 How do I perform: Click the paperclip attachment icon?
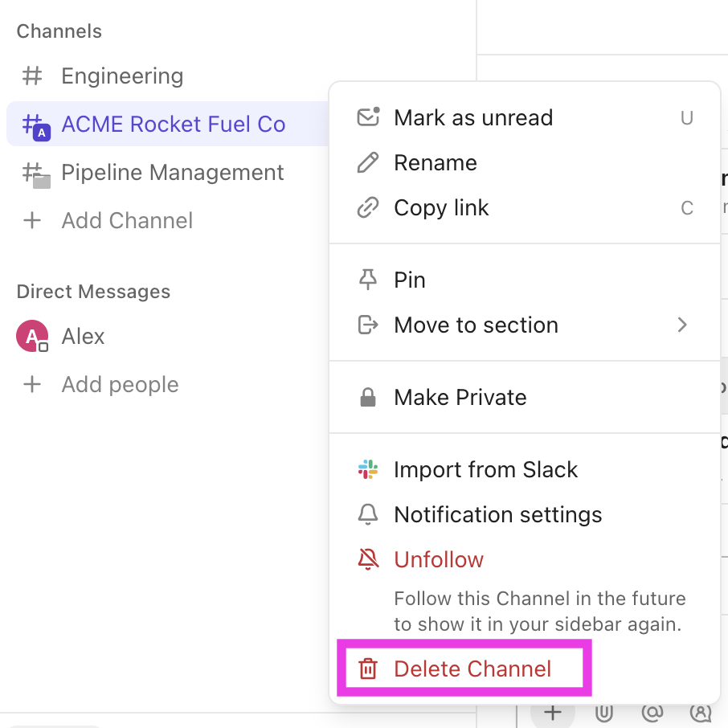(604, 712)
